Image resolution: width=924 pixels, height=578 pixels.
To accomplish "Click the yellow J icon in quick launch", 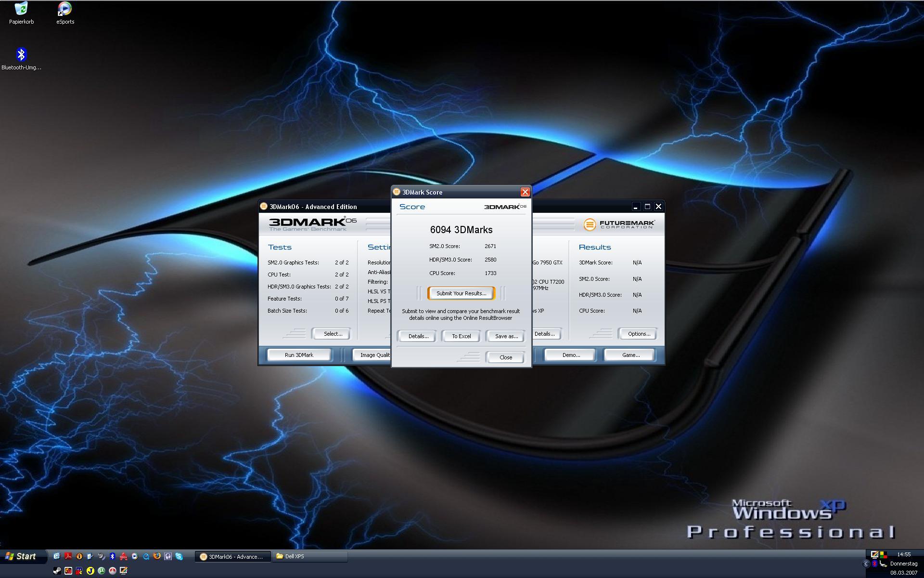I will click(x=90, y=571).
